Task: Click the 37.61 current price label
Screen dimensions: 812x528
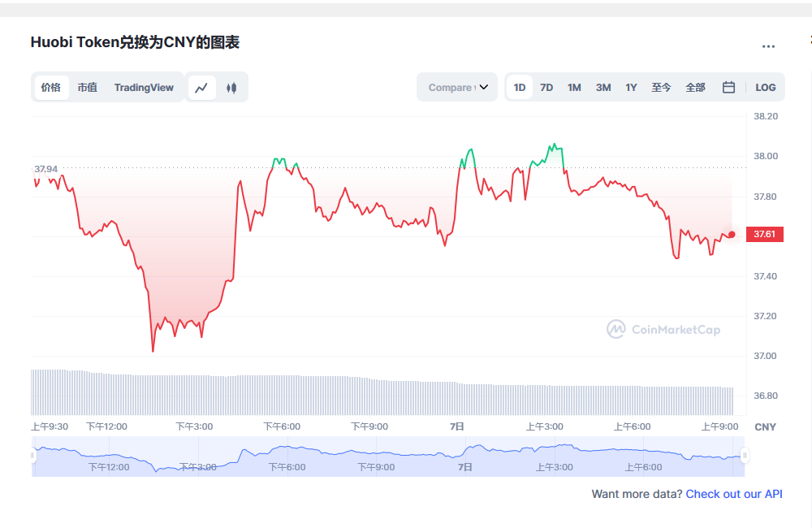Action: pos(764,234)
